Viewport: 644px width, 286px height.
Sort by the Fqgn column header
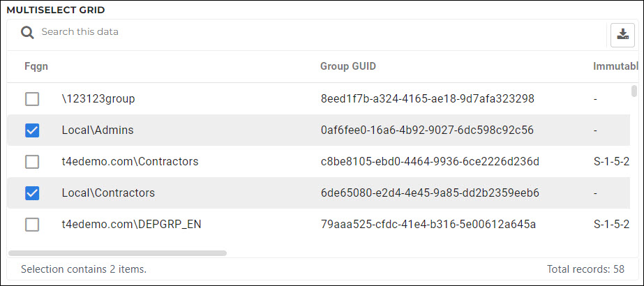pos(36,66)
